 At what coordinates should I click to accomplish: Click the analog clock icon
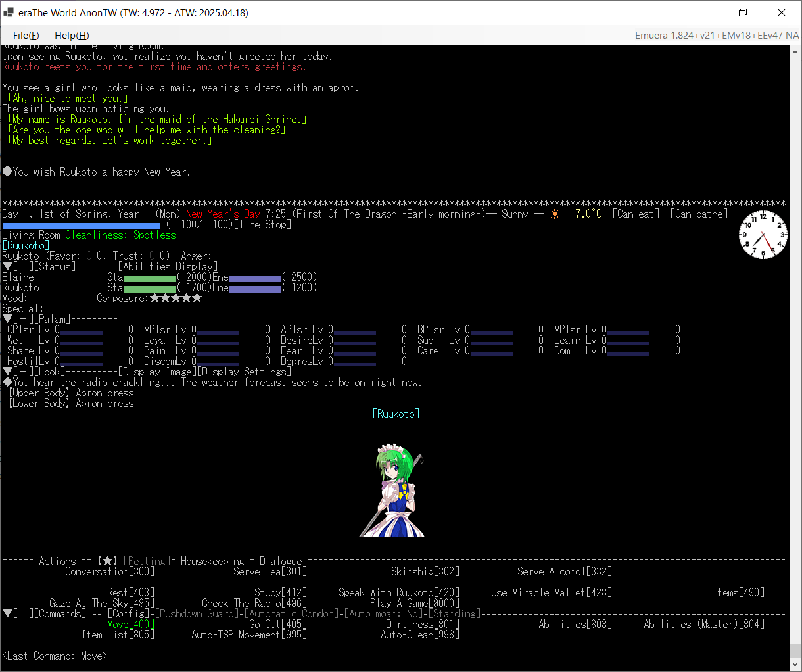(763, 235)
